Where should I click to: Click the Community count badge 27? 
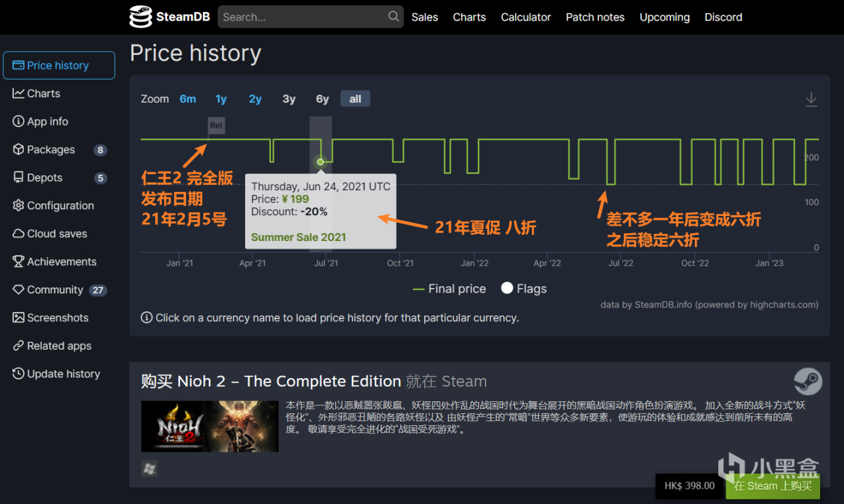point(98,290)
